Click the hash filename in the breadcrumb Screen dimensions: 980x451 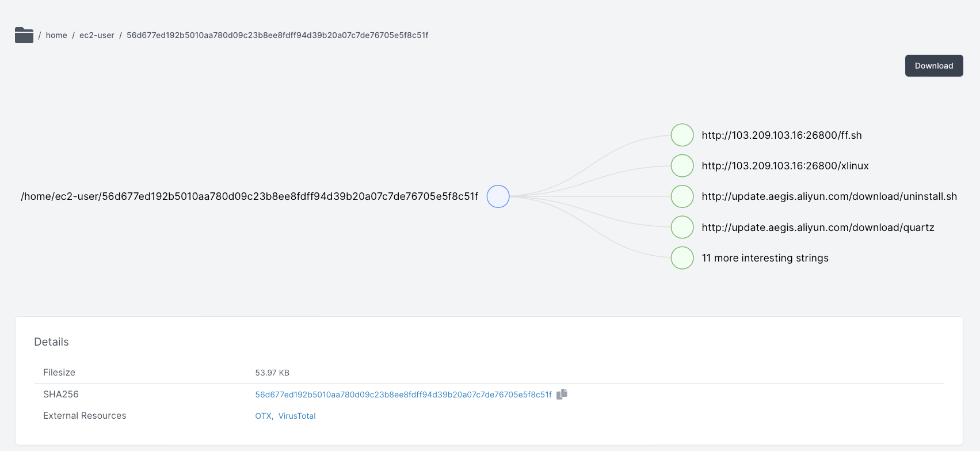tap(277, 35)
